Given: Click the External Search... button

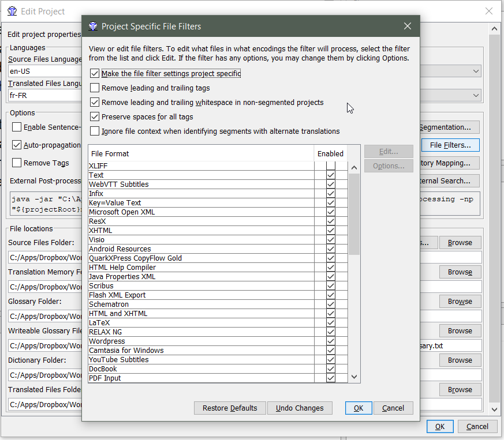Looking at the screenshot, I should click(x=449, y=181).
